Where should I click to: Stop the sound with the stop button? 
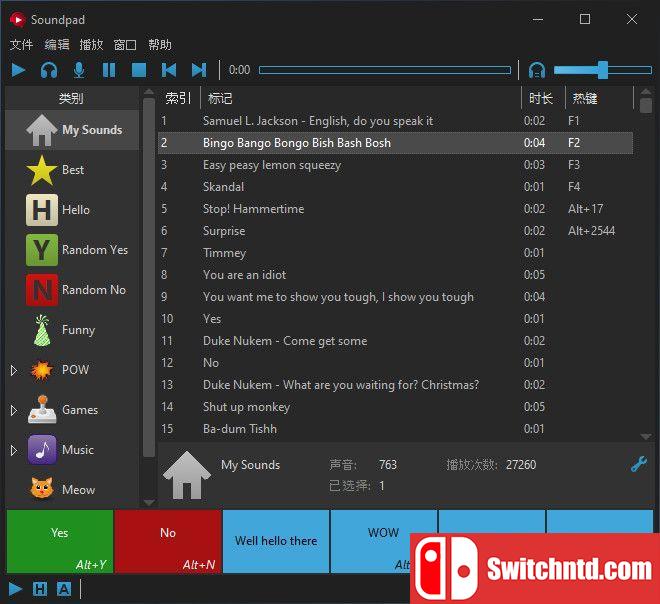tap(139, 70)
